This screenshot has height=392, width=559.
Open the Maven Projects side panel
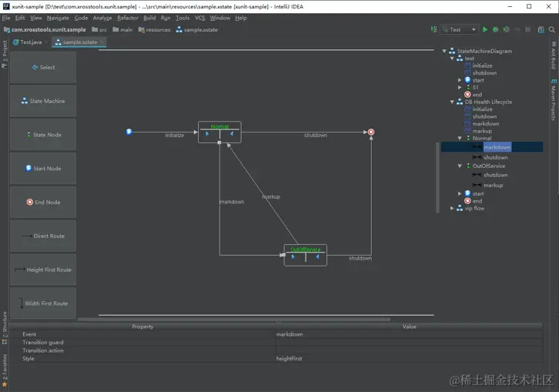(x=553, y=99)
